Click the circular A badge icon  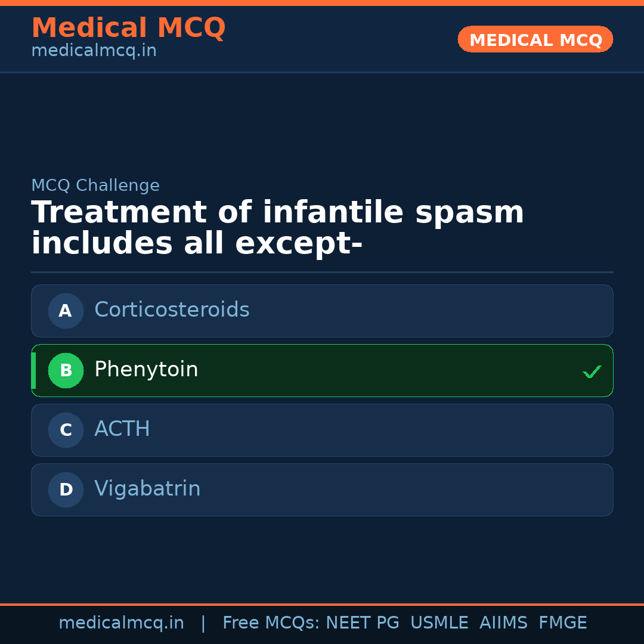pos(66,311)
